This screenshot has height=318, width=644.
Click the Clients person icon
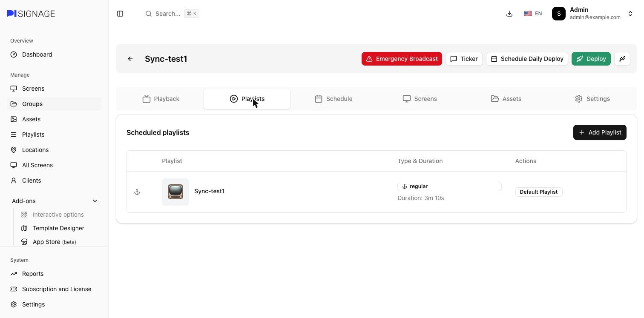pos(14,180)
